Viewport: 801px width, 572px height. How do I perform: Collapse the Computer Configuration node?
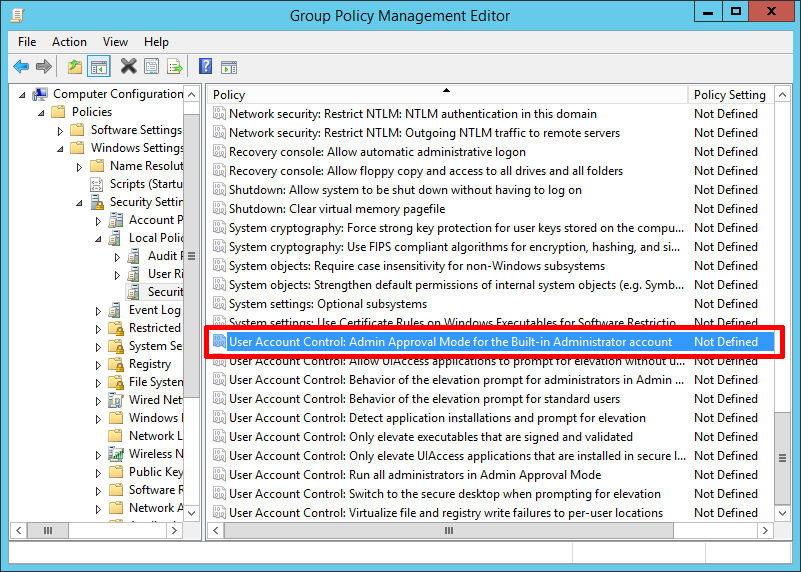[22, 95]
